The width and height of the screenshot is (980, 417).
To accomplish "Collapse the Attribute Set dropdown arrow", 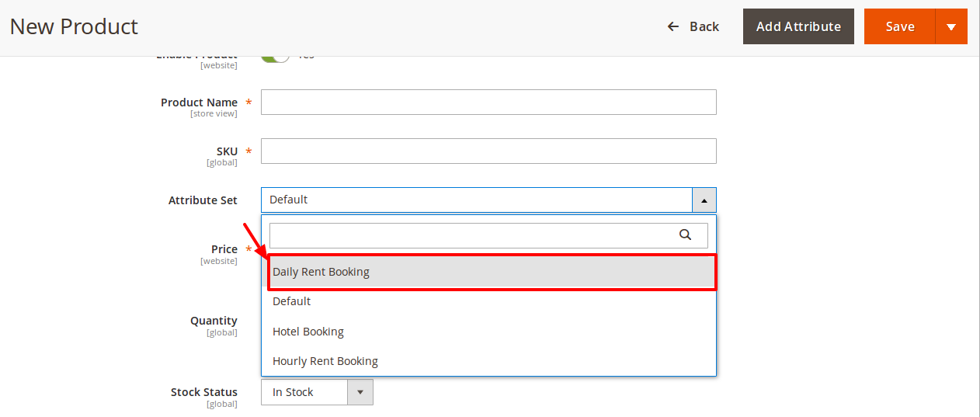I will [704, 200].
